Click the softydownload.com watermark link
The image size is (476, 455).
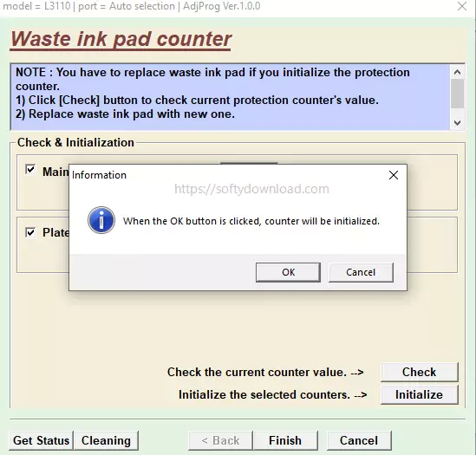pyautogui.click(x=251, y=189)
